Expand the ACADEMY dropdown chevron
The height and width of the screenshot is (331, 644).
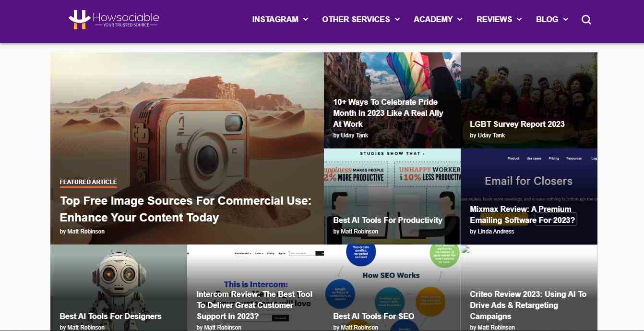tap(460, 20)
